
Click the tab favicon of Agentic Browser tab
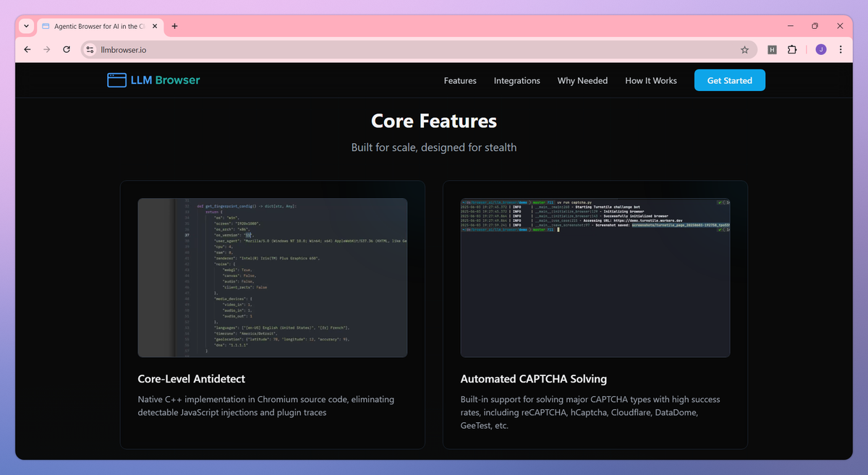pyautogui.click(x=46, y=26)
